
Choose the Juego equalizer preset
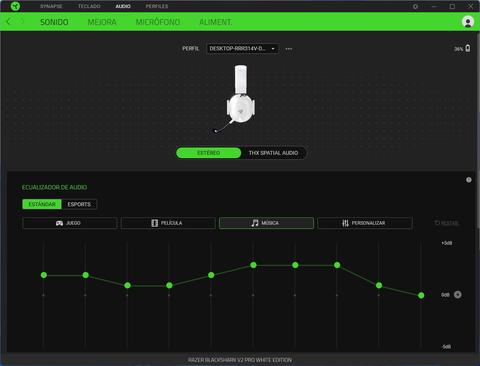pos(70,223)
